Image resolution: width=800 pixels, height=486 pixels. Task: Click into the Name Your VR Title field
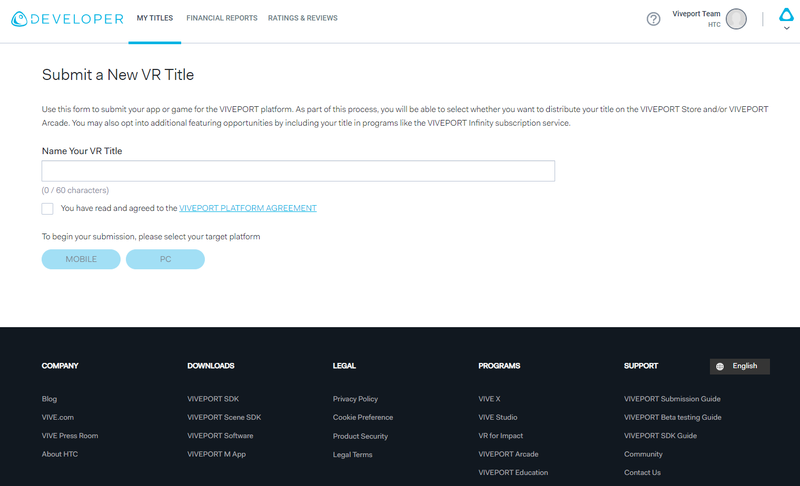(298, 171)
